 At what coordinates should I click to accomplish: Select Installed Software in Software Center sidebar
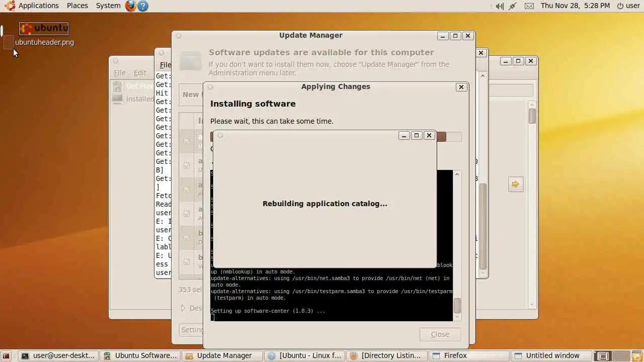coord(133,99)
